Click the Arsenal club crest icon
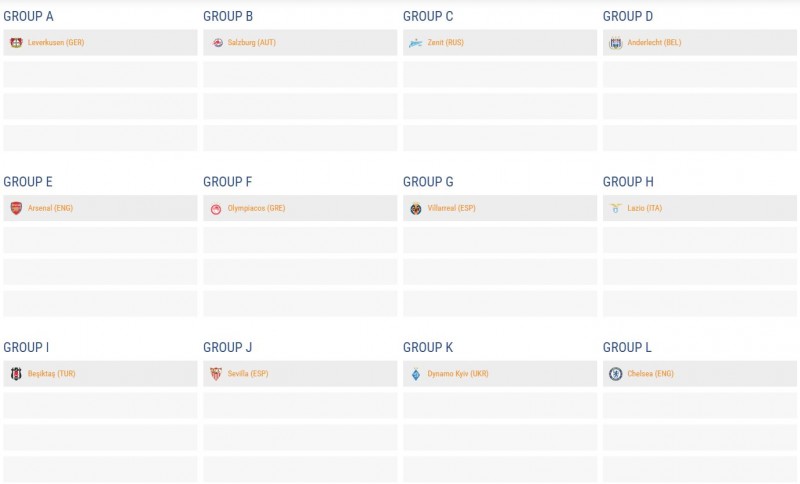The image size is (800, 484). coord(16,208)
